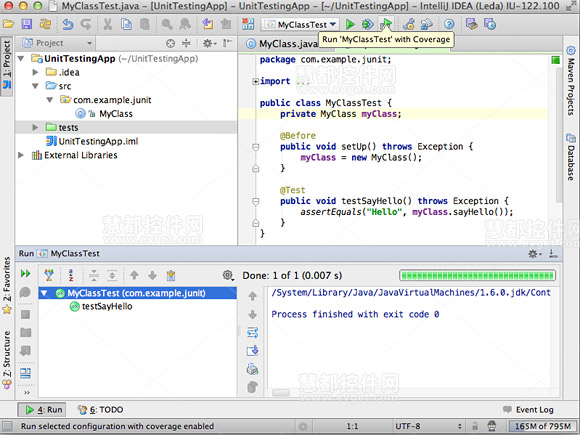Viewport: 580px width, 435px height.
Task: Collapse the com.example.junit package
Action: 50,100
